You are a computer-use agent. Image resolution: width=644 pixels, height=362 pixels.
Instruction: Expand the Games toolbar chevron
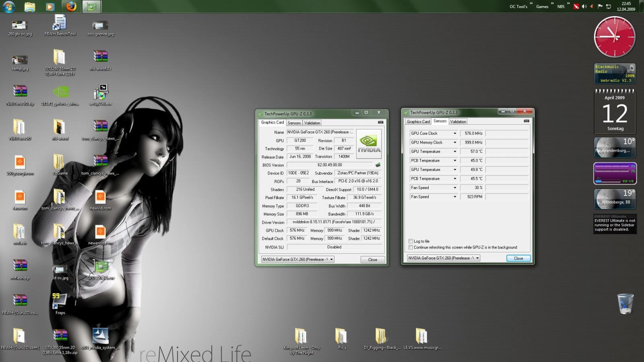click(x=552, y=4)
